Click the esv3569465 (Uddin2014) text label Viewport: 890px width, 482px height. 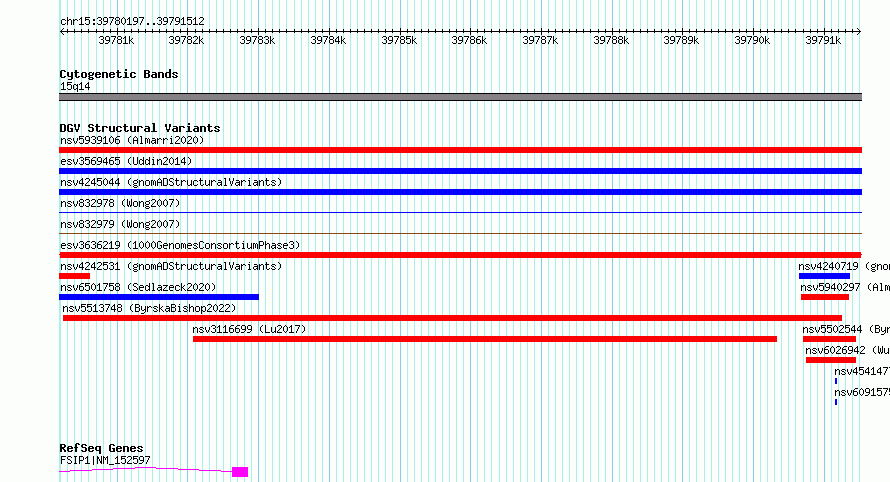pyautogui.click(x=126, y=161)
